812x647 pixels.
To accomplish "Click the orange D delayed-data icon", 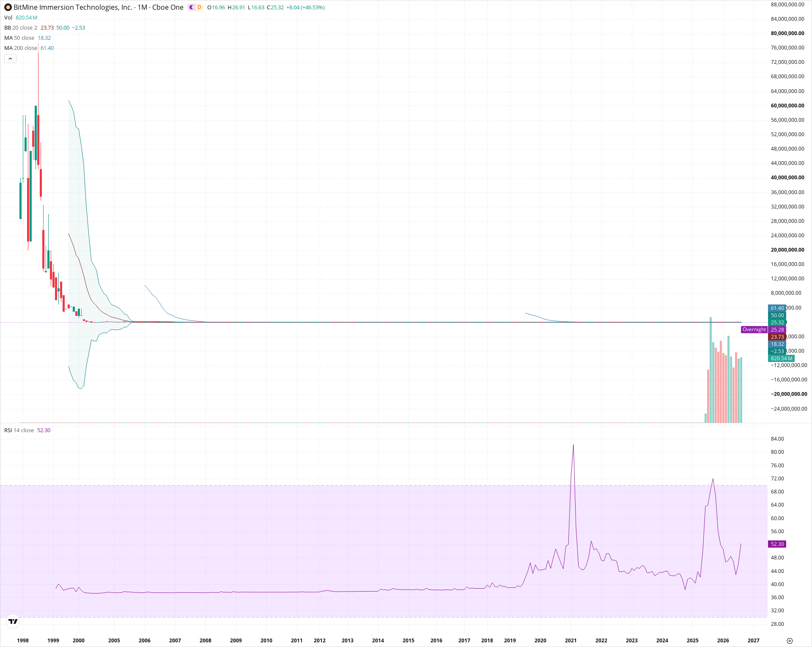I will click(x=199, y=7).
